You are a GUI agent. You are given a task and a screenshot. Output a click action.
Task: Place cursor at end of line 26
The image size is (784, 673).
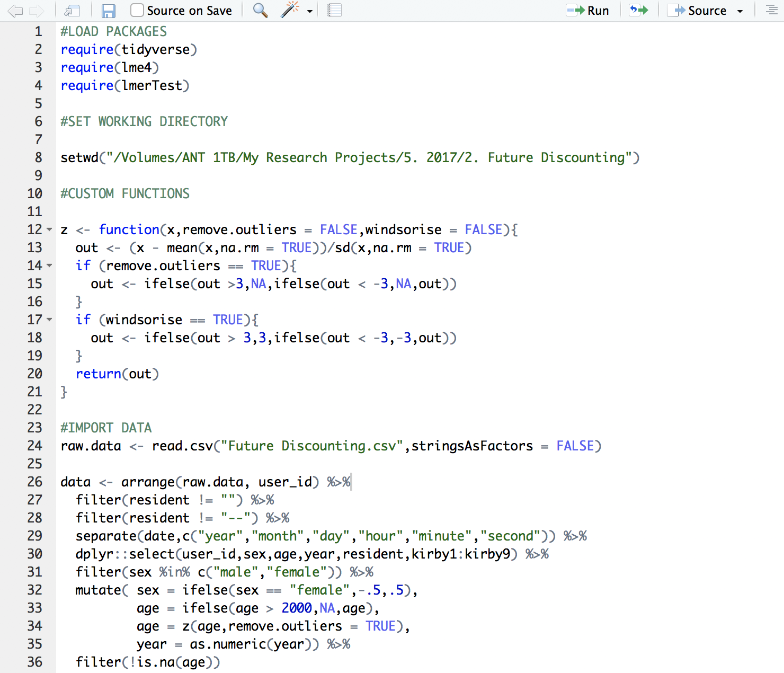tap(351, 482)
